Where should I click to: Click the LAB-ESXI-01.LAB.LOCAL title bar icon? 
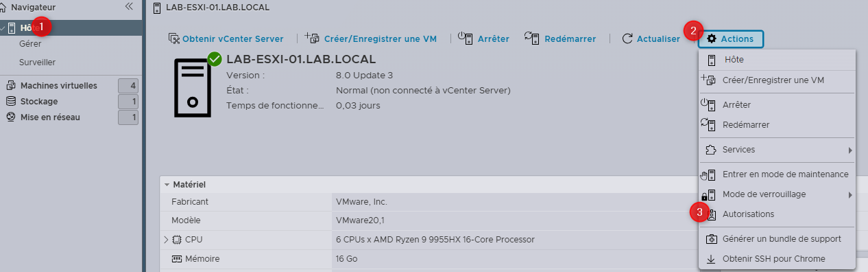pos(157,8)
